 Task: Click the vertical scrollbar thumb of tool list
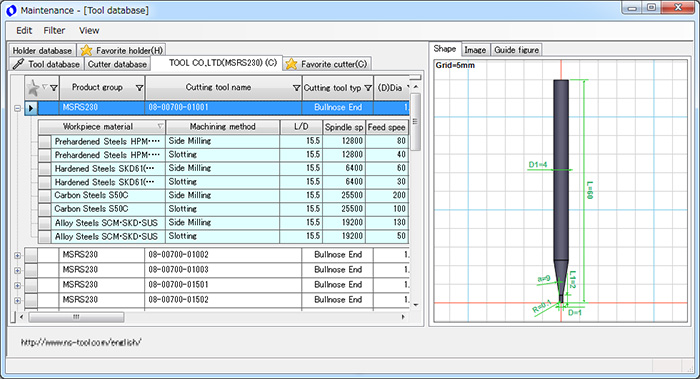[416, 121]
